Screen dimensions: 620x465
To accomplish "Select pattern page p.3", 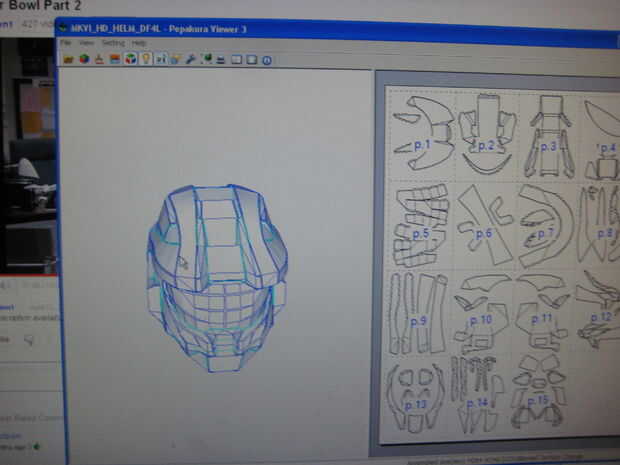I will 550,136.
